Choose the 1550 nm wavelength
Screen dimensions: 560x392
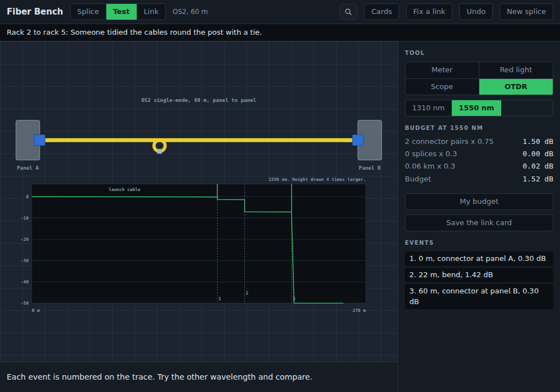pos(477,108)
